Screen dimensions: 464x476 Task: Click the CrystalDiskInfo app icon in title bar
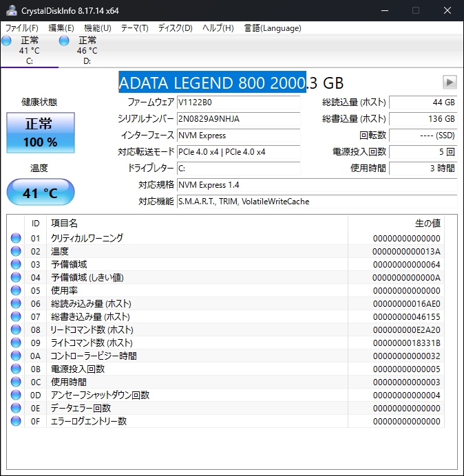[12, 10]
